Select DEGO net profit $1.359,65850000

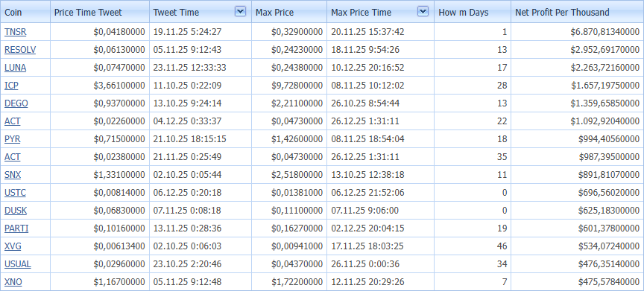pyautogui.click(x=604, y=103)
